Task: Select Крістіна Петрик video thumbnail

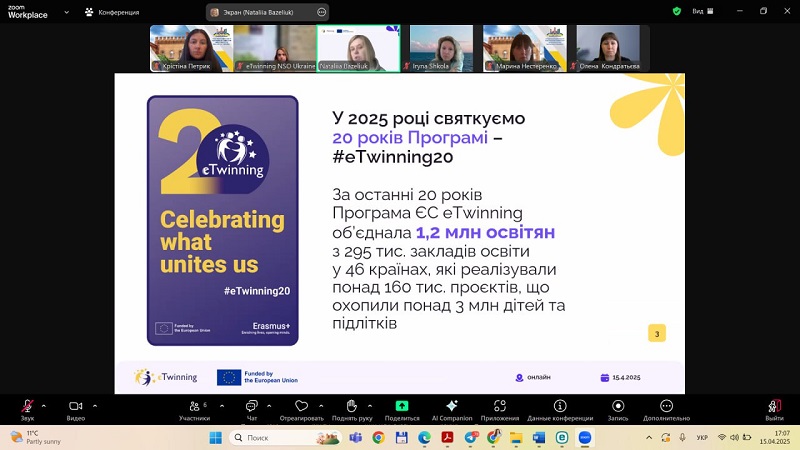Action: [x=191, y=48]
